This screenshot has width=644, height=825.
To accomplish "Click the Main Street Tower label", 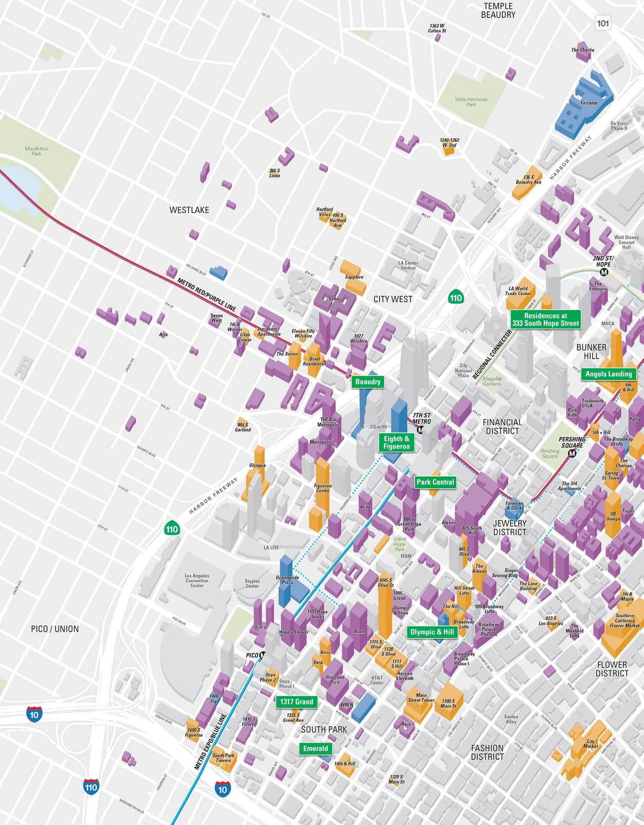I will [x=421, y=698].
